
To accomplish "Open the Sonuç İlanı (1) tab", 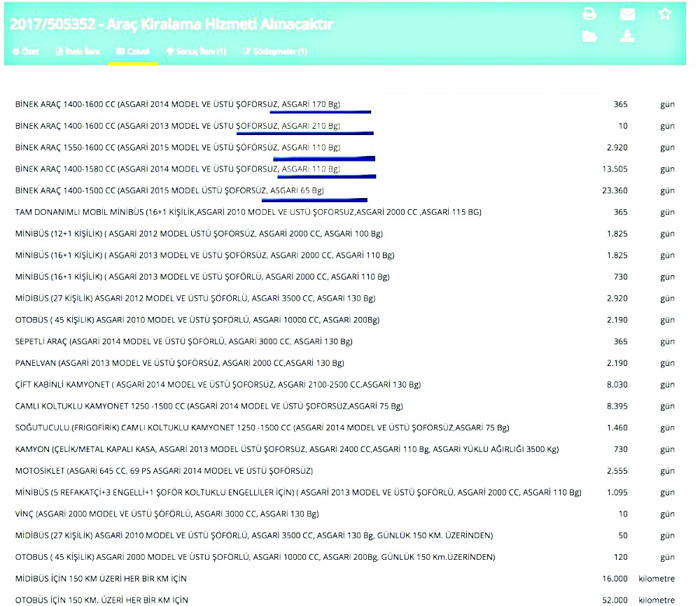I will pyautogui.click(x=196, y=52).
